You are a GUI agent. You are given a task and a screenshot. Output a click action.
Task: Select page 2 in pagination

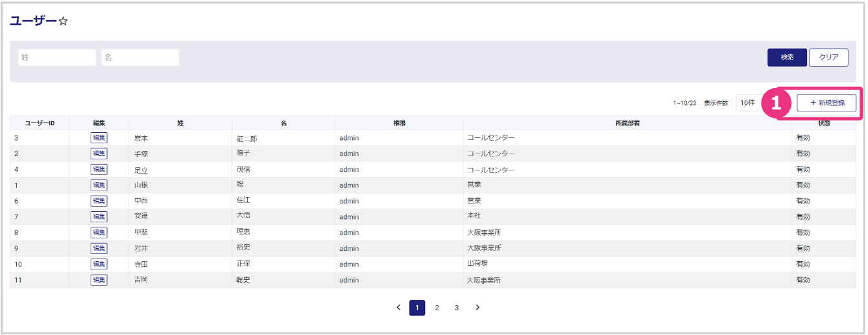(x=437, y=308)
